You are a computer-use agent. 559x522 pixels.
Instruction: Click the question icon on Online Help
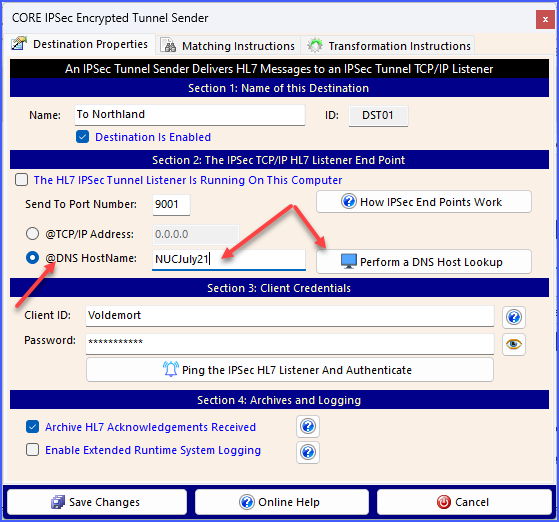tap(247, 502)
